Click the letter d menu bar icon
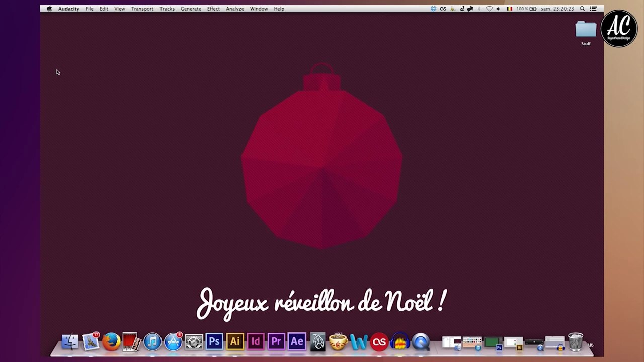 [462, 9]
